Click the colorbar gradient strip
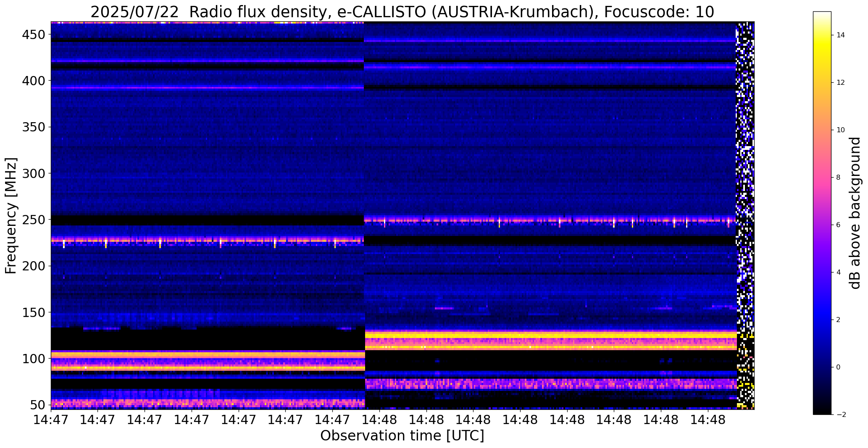The width and height of the screenshot is (868, 448). (822, 213)
